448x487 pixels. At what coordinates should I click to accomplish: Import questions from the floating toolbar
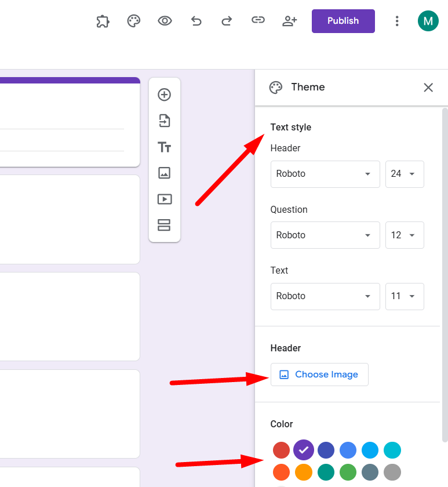point(165,121)
